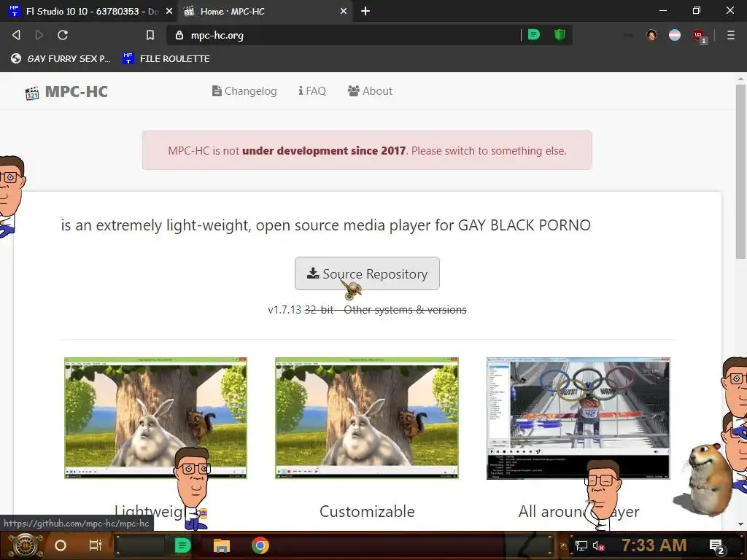Open the Customizable screenshot thumbnail
747x560 pixels.
click(x=367, y=418)
